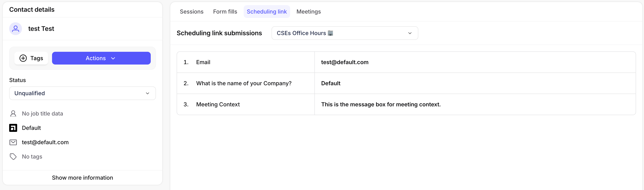Click the test@default.com contact email

click(x=45, y=142)
